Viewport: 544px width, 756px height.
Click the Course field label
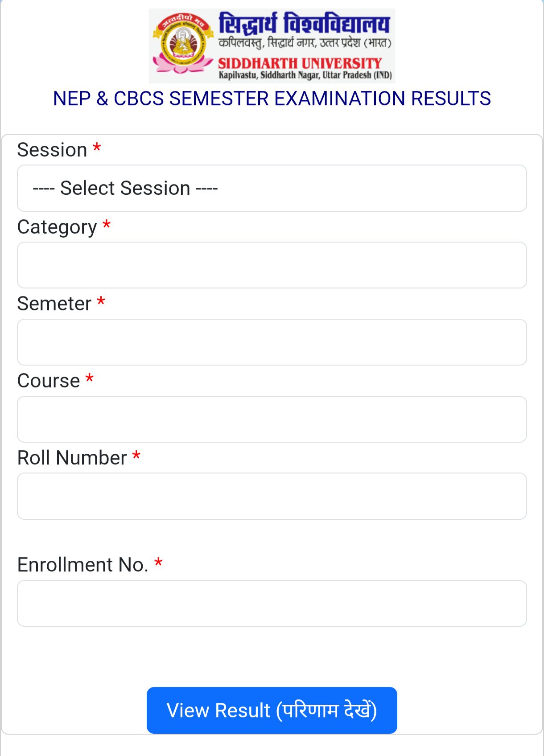(x=49, y=381)
